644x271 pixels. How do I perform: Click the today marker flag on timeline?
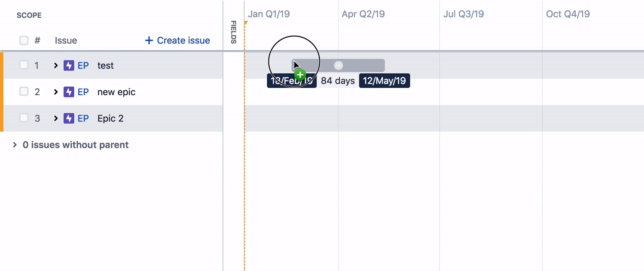pos(246,23)
